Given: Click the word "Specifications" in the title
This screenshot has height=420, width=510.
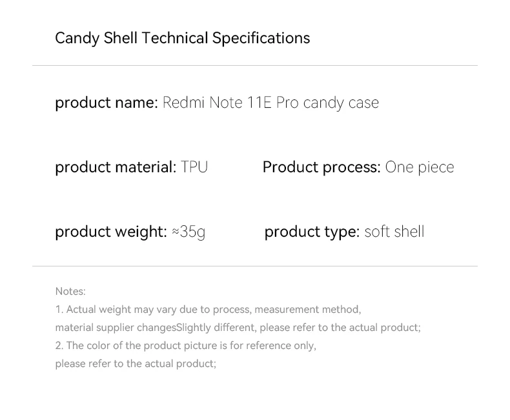Looking at the screenshot, I should [261, 38].
